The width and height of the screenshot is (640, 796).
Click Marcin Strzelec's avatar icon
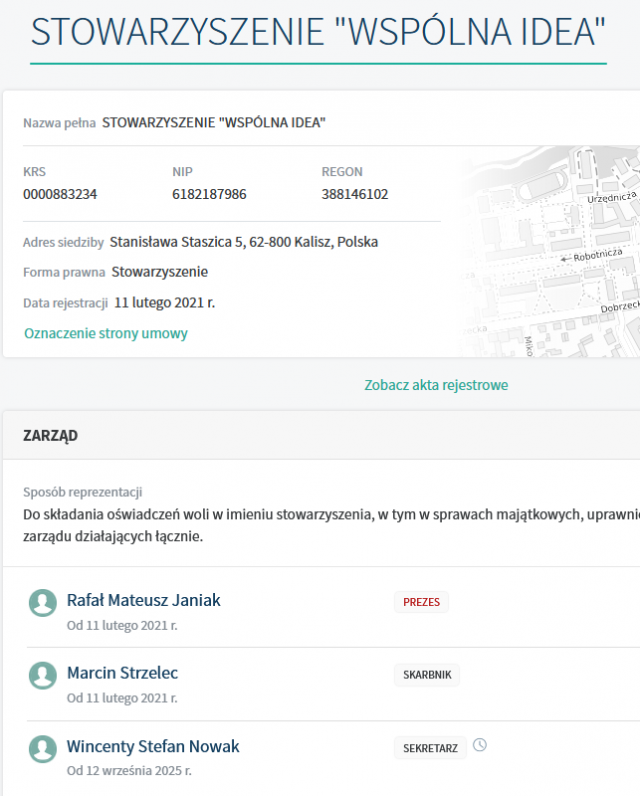[x=43, y=675]
